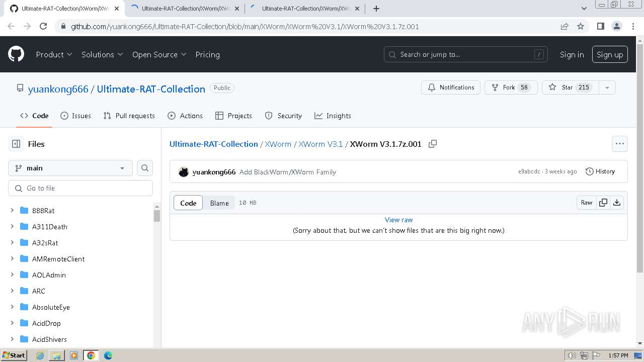Viewport: 644px width, 362px height.
Task: Open tab search chevron in title bar
Action: tap(584, 8)
